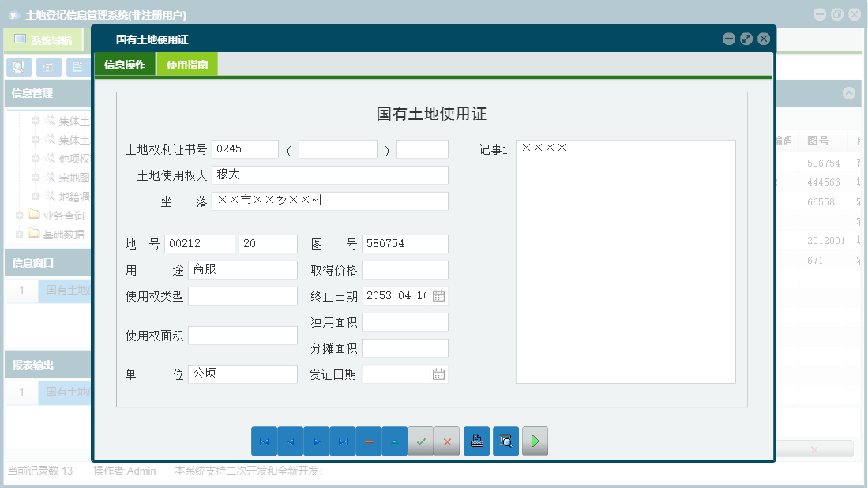The image size is (868, 488).
Task: Click the green play arrow button
Action: (x=535, y=441)
